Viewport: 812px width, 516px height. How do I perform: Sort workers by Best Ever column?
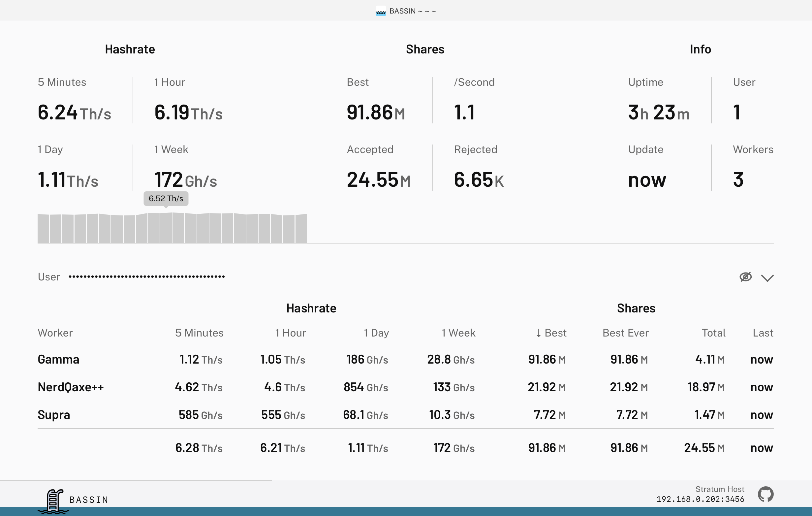[x=625, y=333]
